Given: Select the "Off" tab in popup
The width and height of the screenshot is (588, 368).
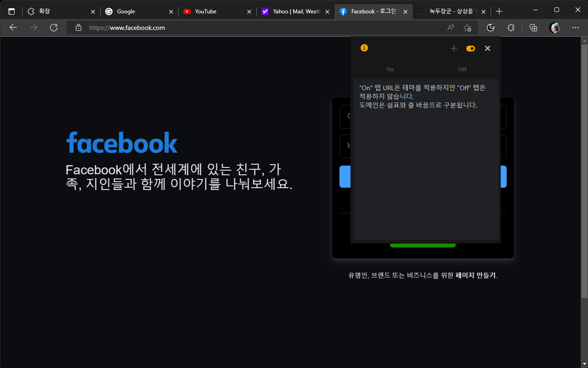Looking at the screenshot, I should pos(462,69).
